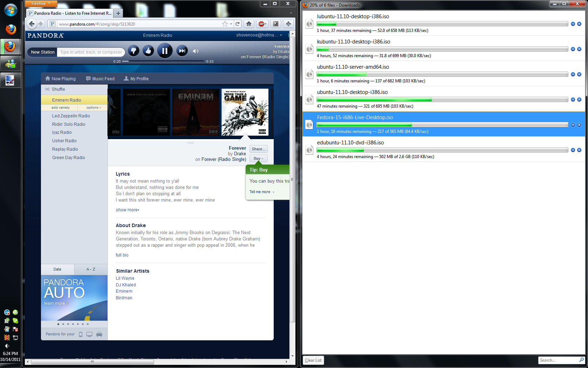588x368 pixels.
Task: Open the full bio link
Action: [x=122, y=255]
